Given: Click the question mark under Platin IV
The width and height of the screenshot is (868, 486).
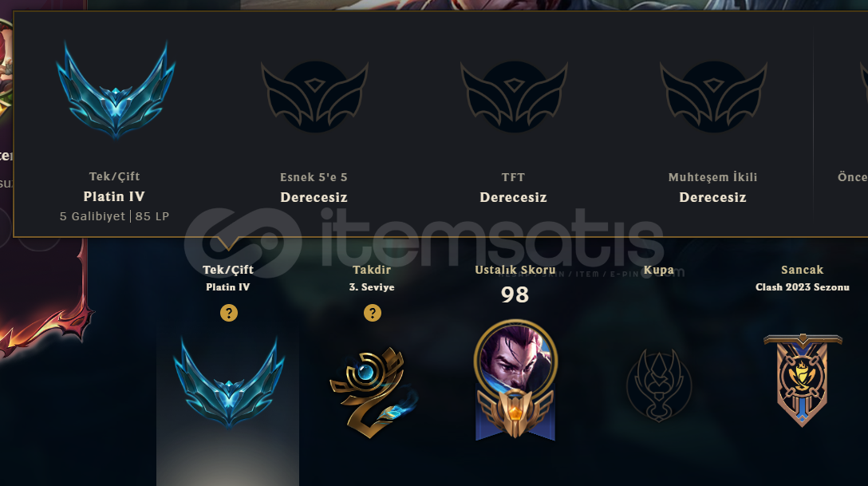Looking at the screenshot, I should point(229,313).
